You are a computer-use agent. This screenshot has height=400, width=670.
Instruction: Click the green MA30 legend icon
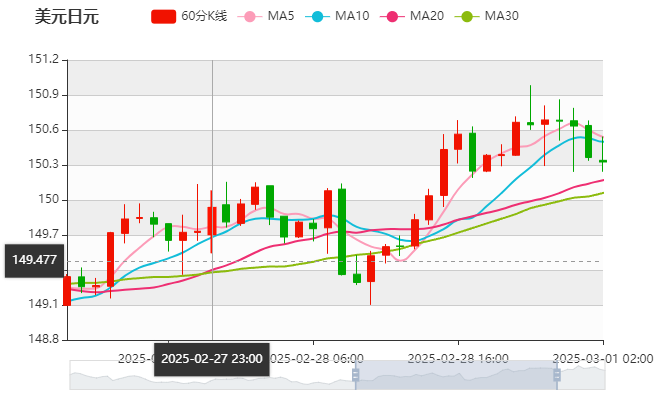[x=466, y=16]
